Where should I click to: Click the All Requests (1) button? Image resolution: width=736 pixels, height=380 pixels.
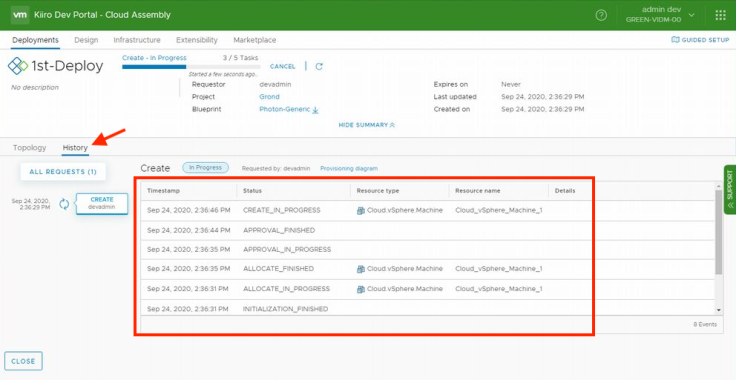63,172
